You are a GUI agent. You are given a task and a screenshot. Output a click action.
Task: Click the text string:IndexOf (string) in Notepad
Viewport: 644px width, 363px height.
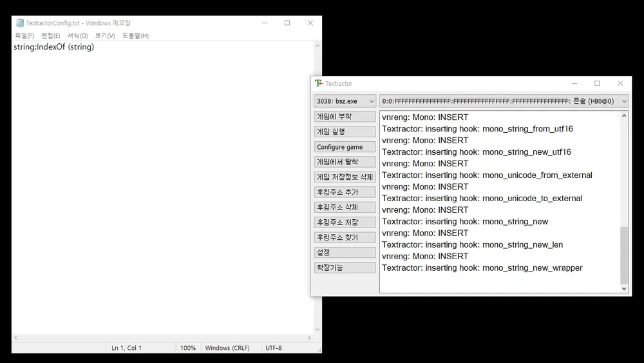click(54, 47)
